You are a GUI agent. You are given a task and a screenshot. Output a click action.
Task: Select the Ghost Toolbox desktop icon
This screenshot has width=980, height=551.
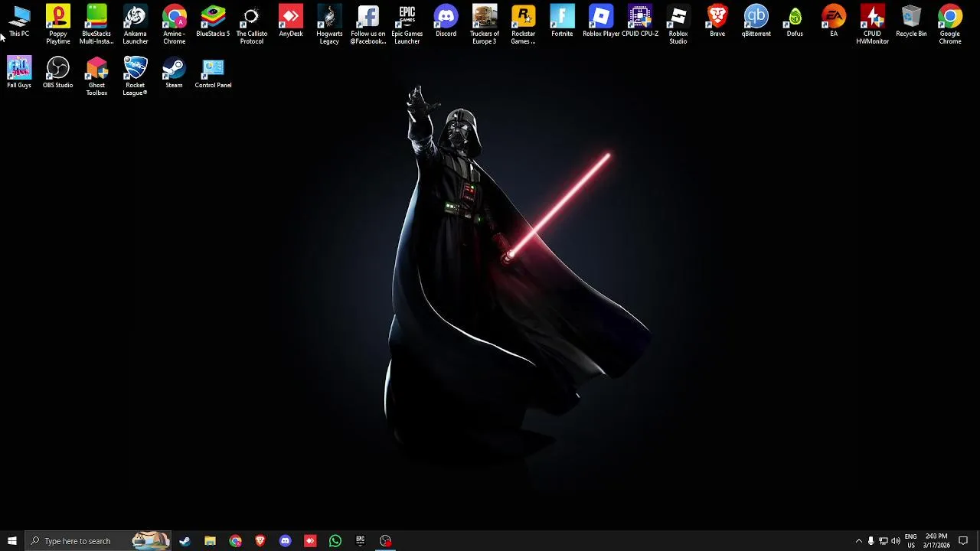pos(96,77)
